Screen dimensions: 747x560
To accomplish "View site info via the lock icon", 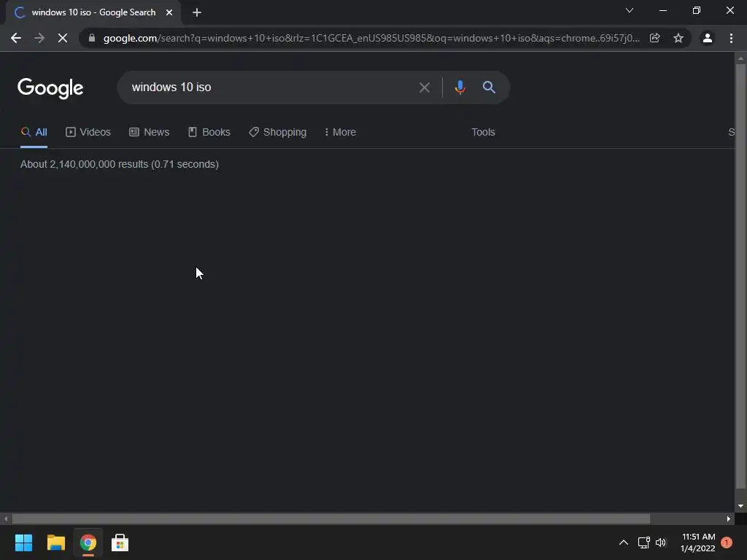I will (92, 38).
